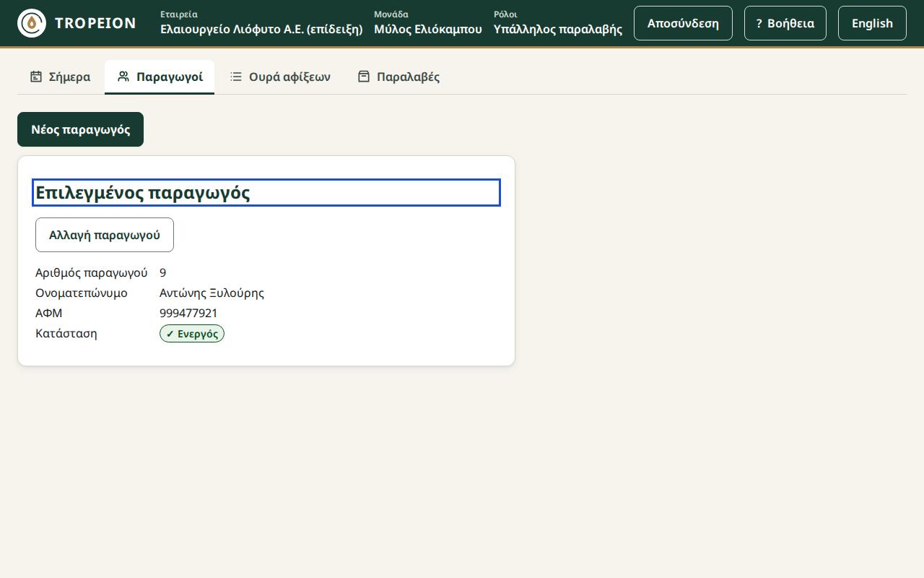Screen dimensions: 924x578
Task: Click the producer name Αντώνης Ξυλούρης
Action: pos(212,293)
